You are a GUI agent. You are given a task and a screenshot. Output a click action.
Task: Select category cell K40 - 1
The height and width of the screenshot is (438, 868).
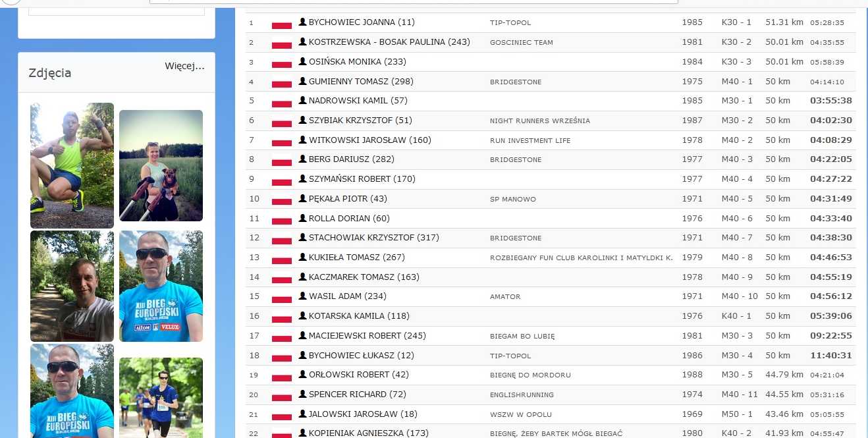[736, 316]
